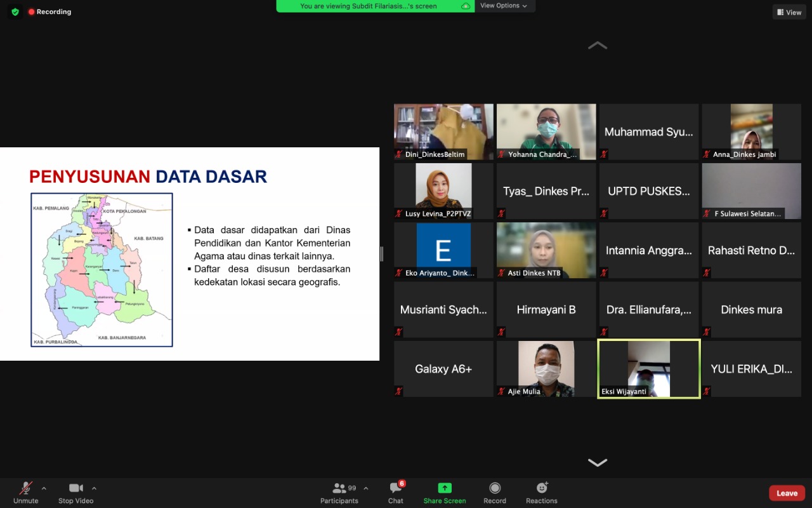Click muted mic icon on Lusy Levina tile
The height and width of the screenshot is (508, 812).
399,213
